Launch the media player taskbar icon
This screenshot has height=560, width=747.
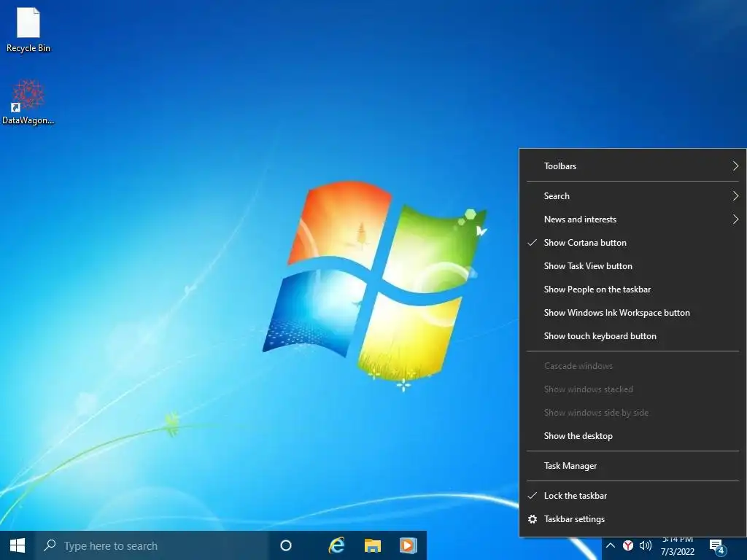(x=409, y=545)
